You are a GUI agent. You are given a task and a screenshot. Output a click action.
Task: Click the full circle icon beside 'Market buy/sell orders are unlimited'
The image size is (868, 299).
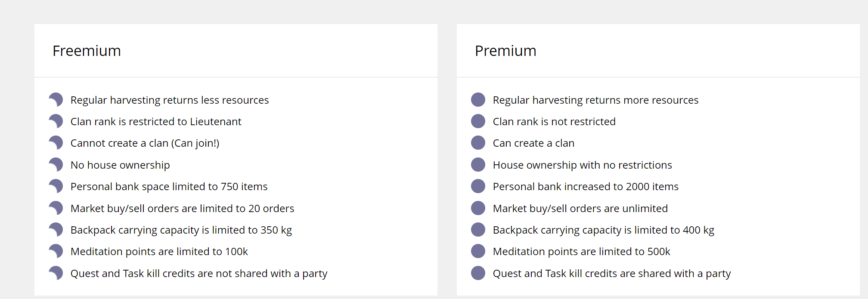(x=478, y=208)
